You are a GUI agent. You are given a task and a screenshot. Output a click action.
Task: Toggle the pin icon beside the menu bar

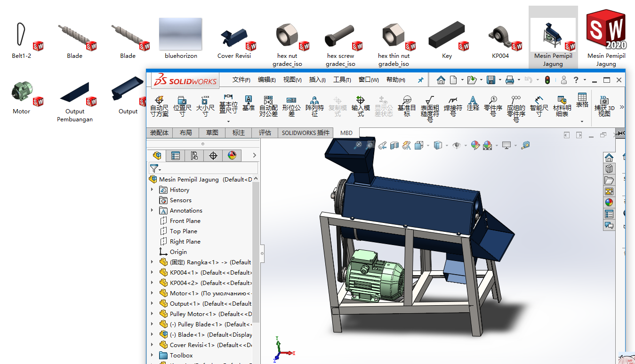tap(420, 80)
